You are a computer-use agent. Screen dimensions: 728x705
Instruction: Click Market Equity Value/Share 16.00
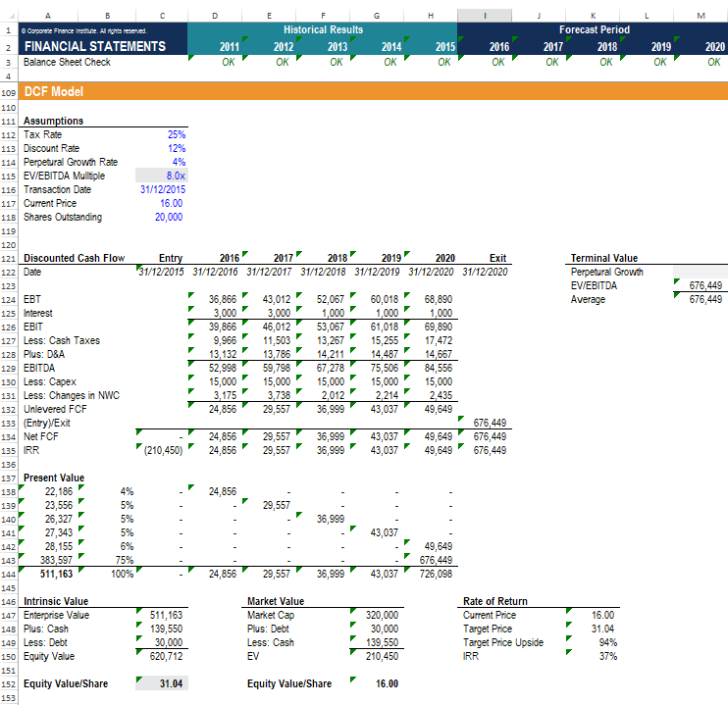tap(387, 683)
